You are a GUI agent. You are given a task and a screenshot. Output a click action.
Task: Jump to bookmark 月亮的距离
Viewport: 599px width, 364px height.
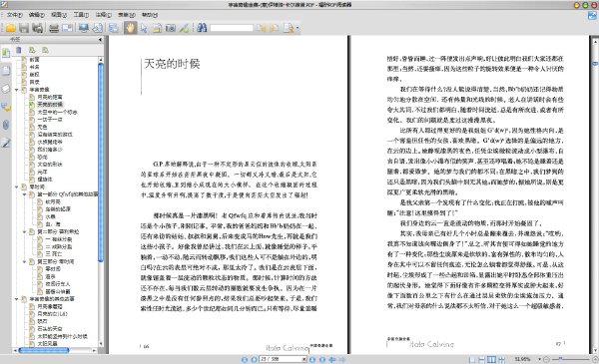(x=50, y=97)
